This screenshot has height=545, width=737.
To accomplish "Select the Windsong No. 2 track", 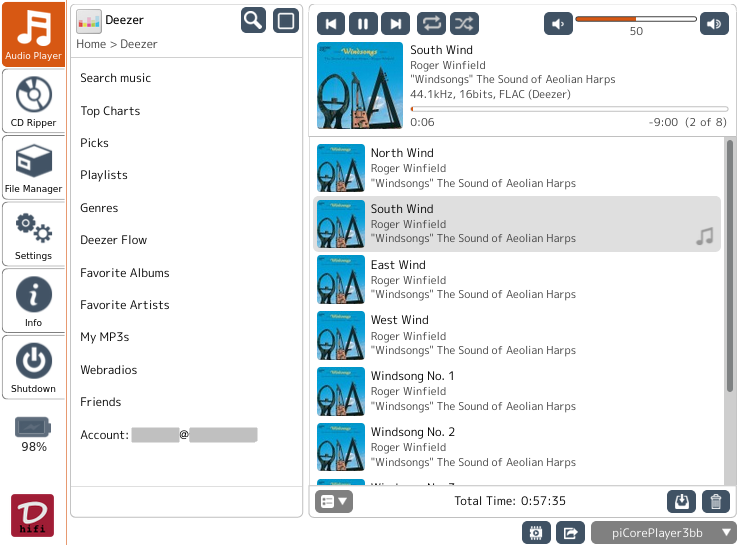I will (517, 447).
